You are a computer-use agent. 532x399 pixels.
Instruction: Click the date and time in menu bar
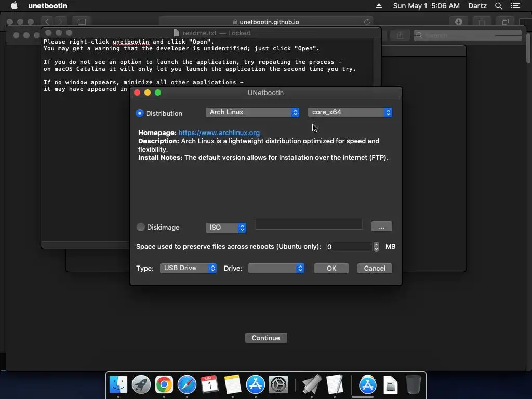click(x=426, y=6)
